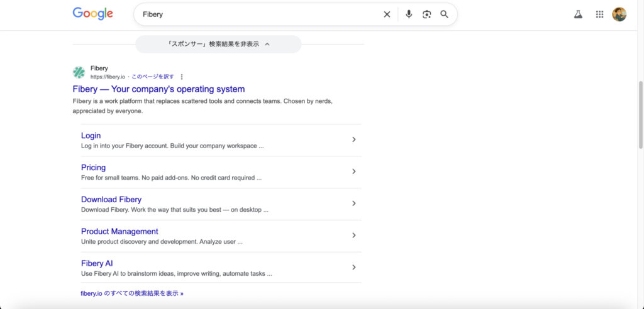Click in the search field containing Fibery
Image resolution: width=644 pixels, height=309 pixels.
click(x=258, y=14)
